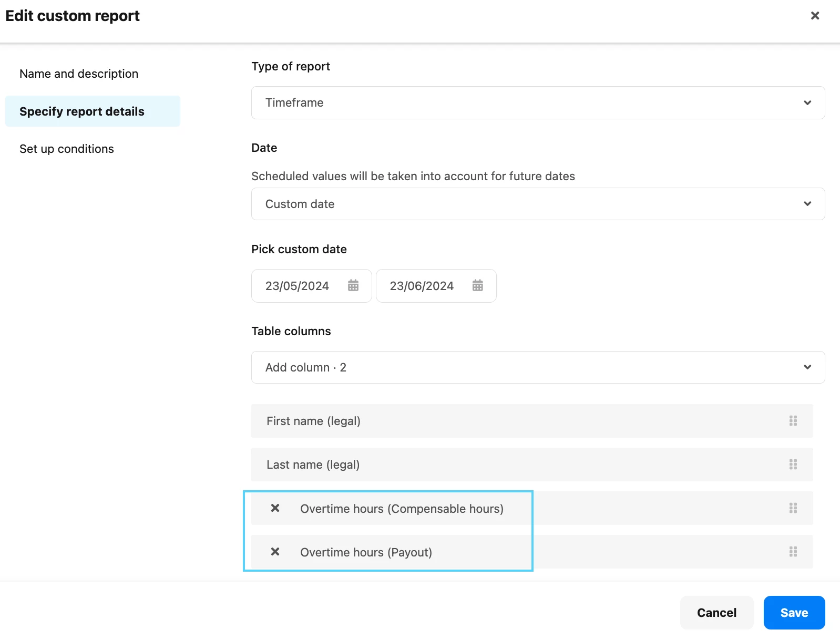Click the start date field 23/05/2024

point(311,286)
